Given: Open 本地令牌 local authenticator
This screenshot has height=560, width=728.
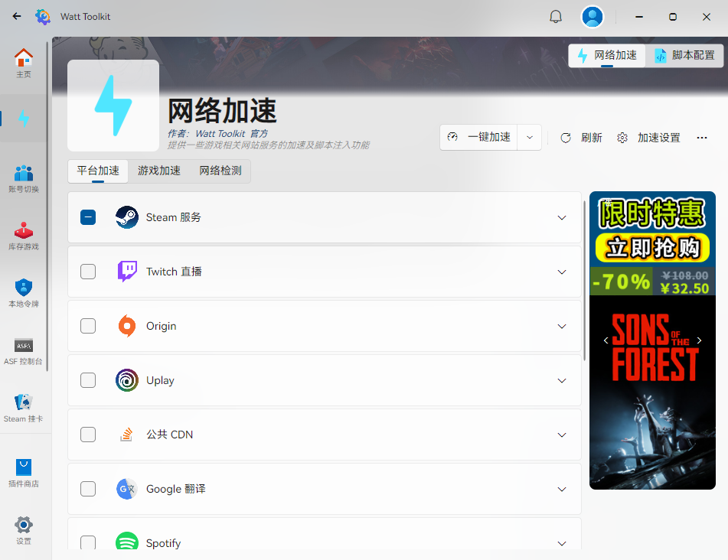Looking at the screenshot, I should click(23, 294).
